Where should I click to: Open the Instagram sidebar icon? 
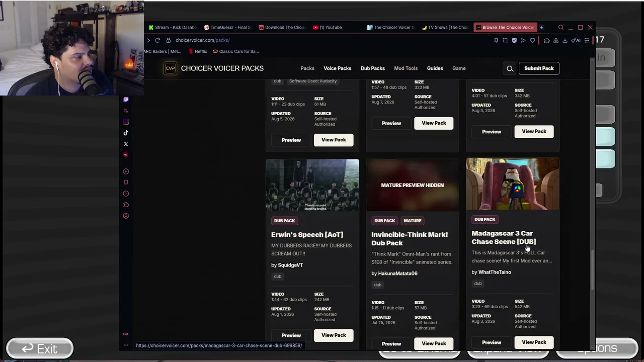coord(126,122)
